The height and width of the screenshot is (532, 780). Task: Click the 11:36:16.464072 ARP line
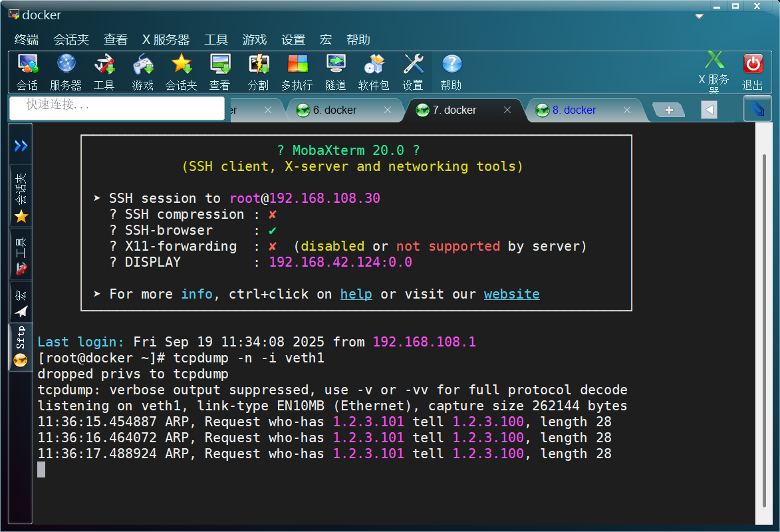(x=325, y=438)
